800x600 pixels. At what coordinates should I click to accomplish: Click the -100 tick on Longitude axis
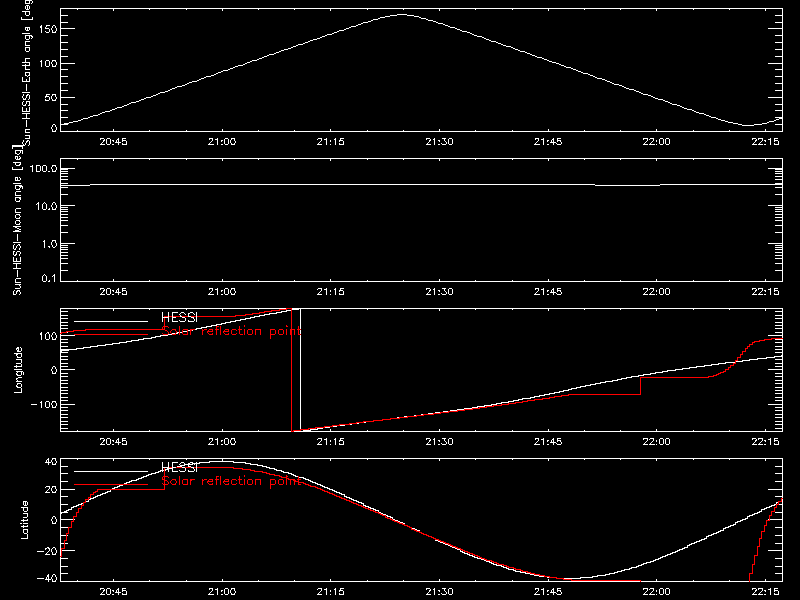(x=44, y=404)
